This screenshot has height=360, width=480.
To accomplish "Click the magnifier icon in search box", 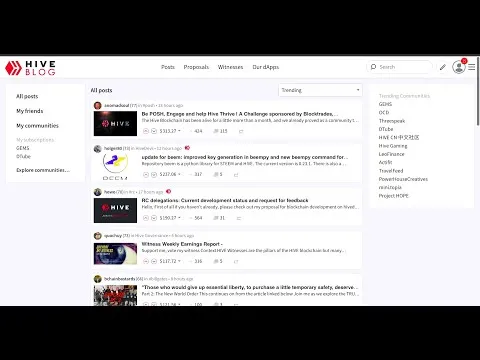I will coord(373,67).
